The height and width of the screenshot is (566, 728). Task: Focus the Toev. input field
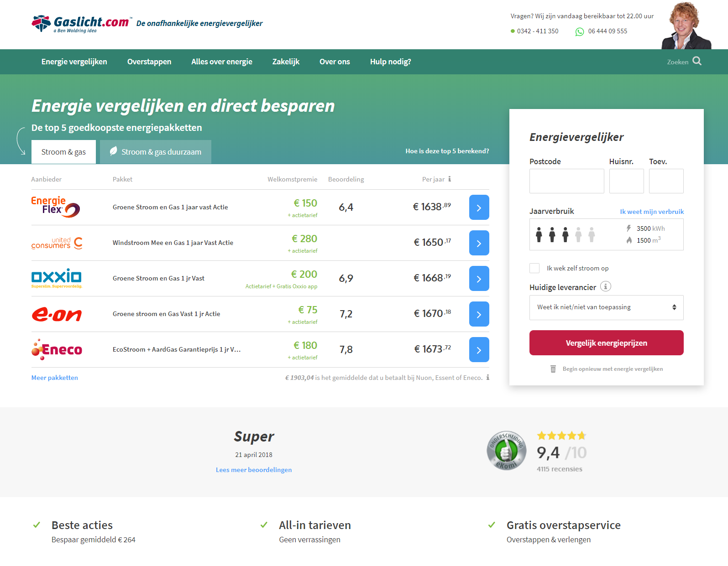[666, 181]
